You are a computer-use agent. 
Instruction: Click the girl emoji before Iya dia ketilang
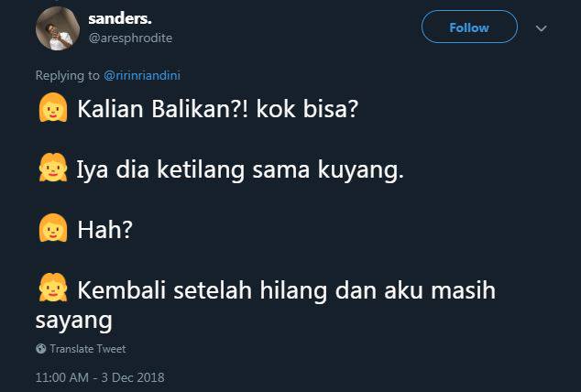point(53,168)
